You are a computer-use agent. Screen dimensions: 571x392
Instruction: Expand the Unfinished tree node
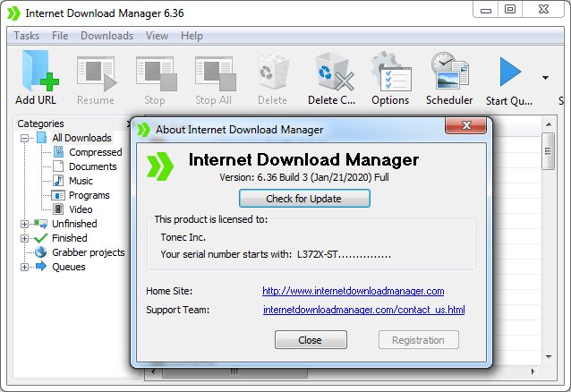[24, 224]
